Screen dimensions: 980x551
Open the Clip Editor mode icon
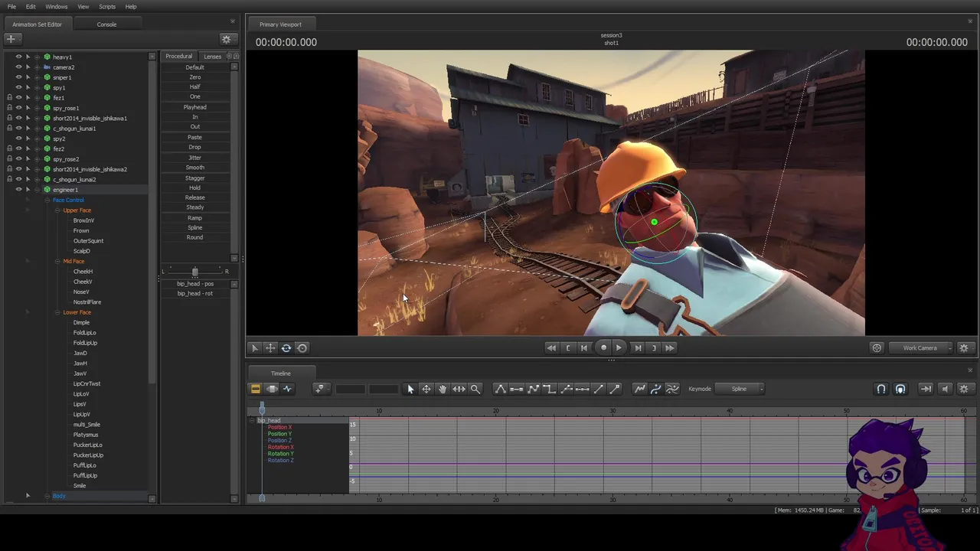256,389
